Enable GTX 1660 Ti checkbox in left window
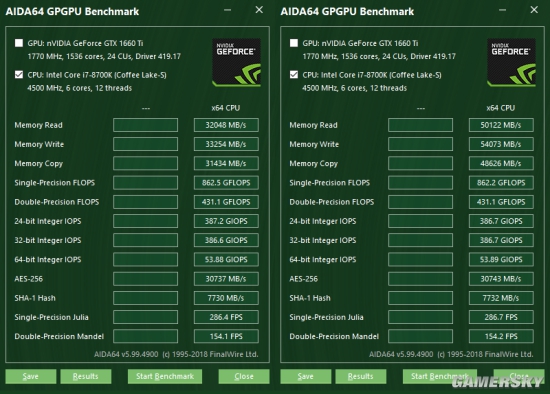The width and height of the screenshot is (550, 394). click(x=19, y=43)
